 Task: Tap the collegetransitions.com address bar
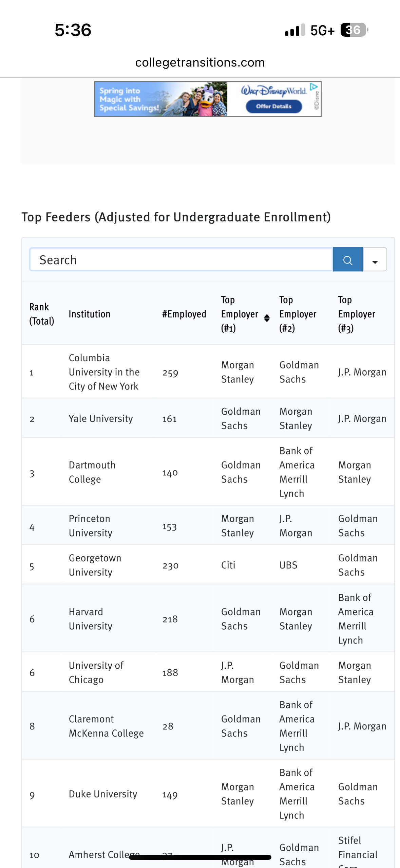pos(200,62)
